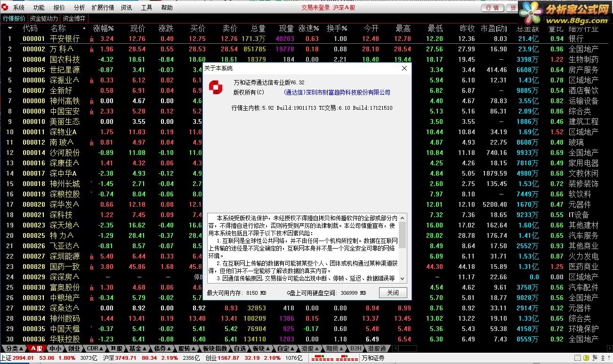Select the 创业 bottom tab
The width and height of the screenshot is (613, 364).
[x=74, y=348]
